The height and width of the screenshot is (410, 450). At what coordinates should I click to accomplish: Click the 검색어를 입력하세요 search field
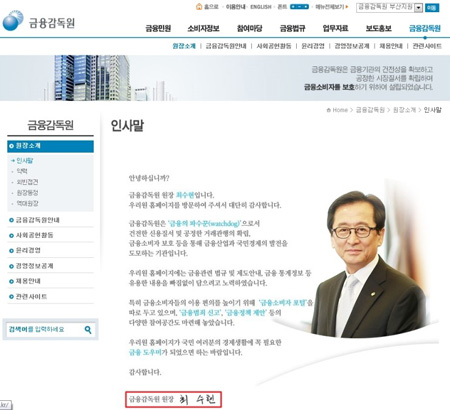coord(45,330)
